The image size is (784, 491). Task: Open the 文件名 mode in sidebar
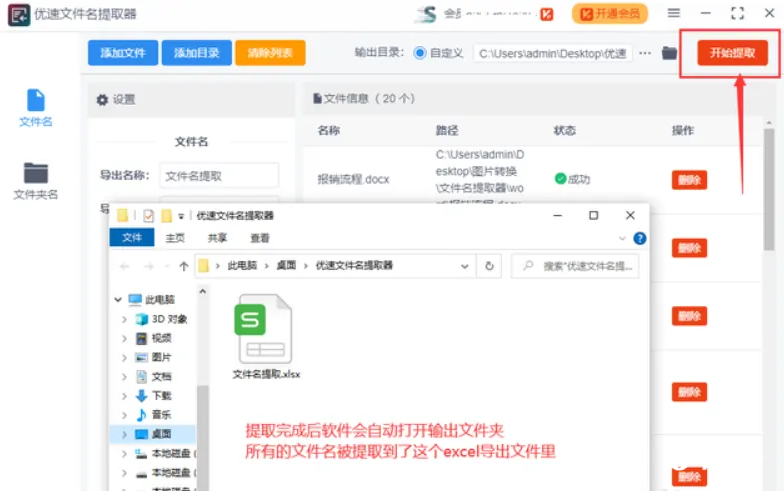pos(36,108)
